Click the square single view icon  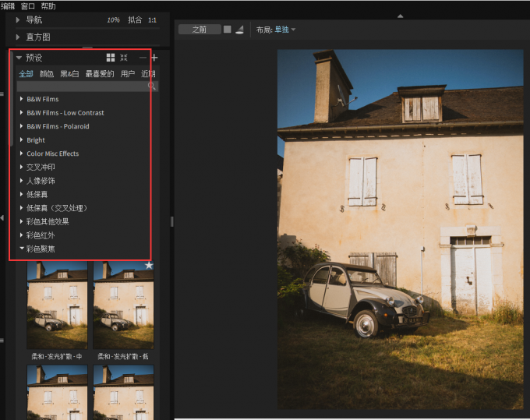point(228,30)
